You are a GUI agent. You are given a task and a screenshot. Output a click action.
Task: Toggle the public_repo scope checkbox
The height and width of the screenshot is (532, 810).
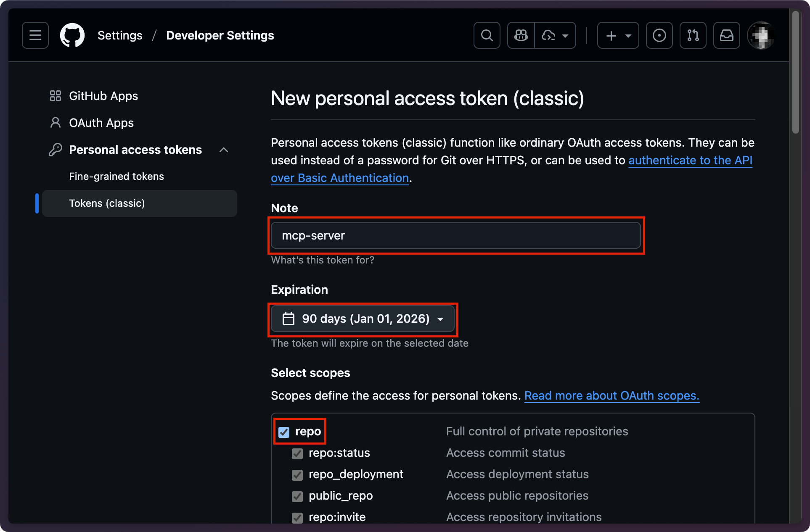point(297,496)
